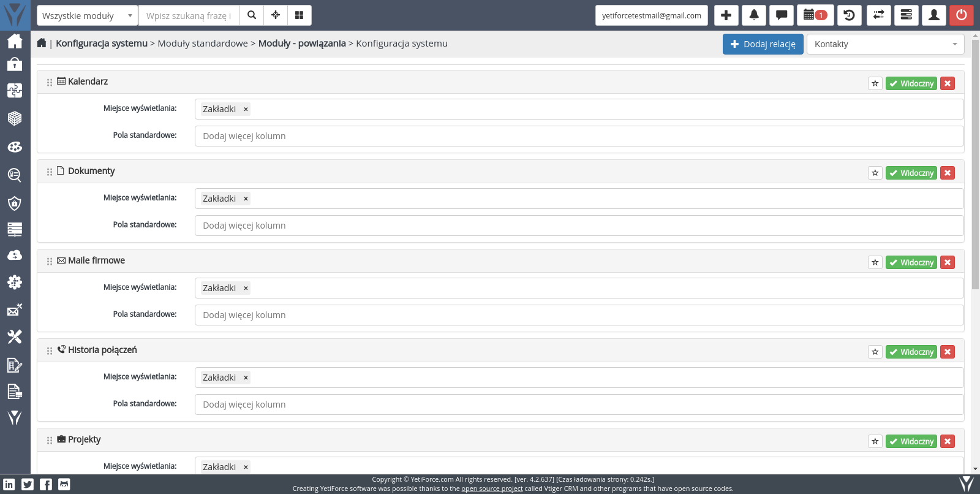This screenshot has height=494, width=980.
Task: Click the red power logout icon
Action: (x=962, y=15)
